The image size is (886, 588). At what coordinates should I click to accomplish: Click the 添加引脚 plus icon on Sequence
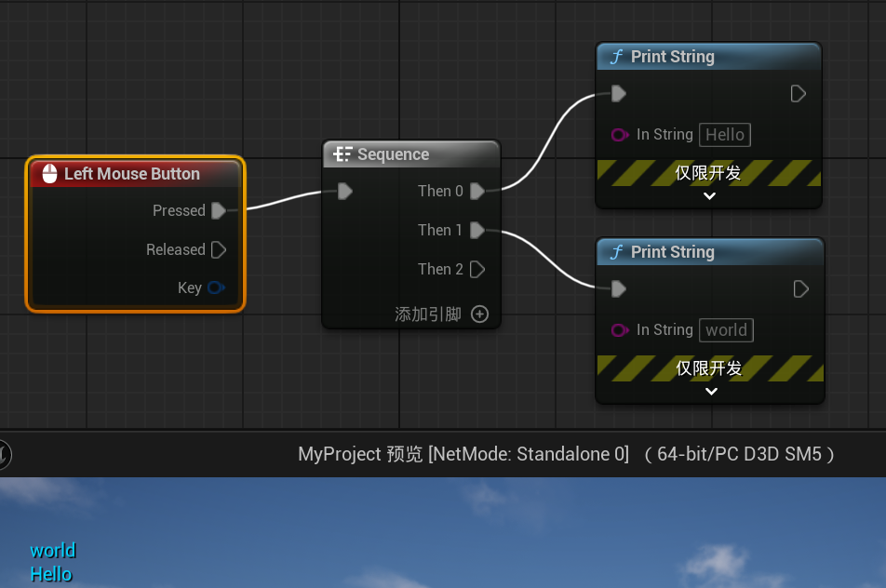[x=480, y=314]
